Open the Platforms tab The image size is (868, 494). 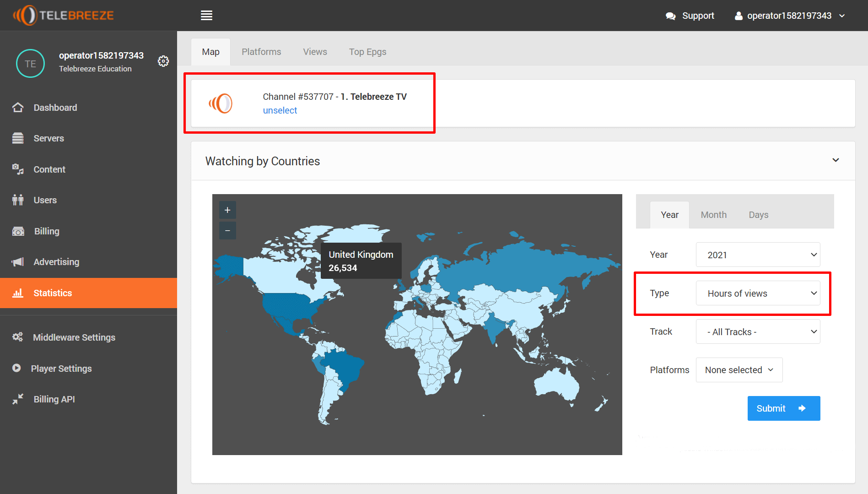[261, 52]
